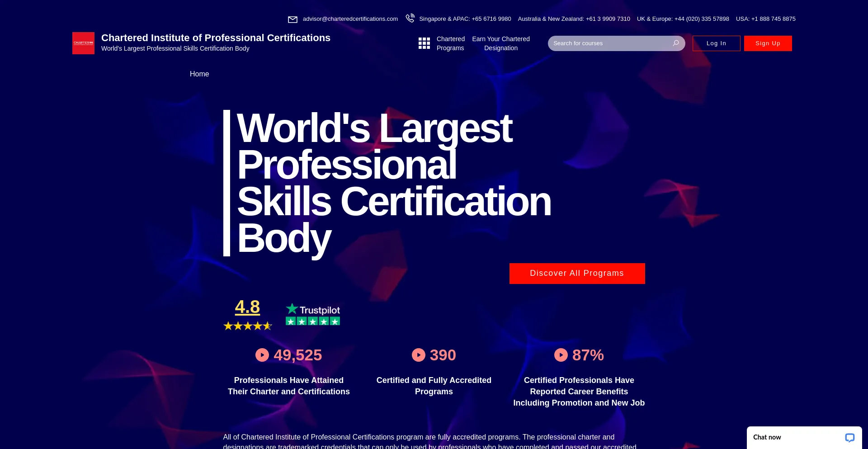Click the Sign Up button
This screenshot has height=449, width=868.
coord(768,43)
